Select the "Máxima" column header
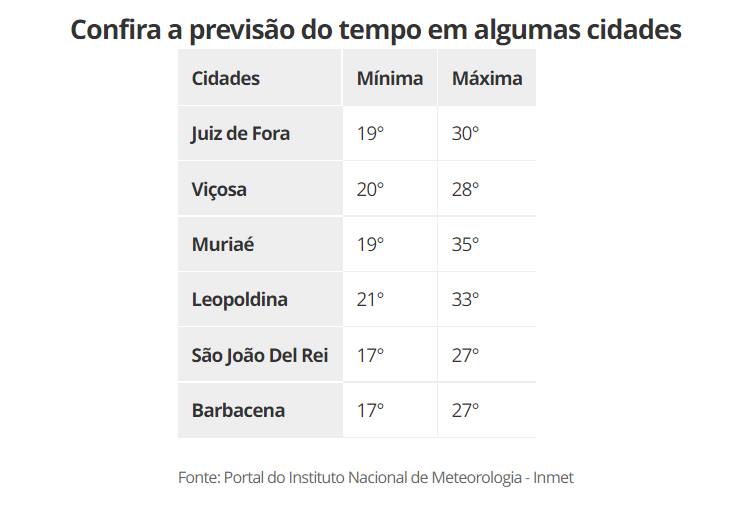Screen dimensions: 755x515 click(x=486, y=78)
